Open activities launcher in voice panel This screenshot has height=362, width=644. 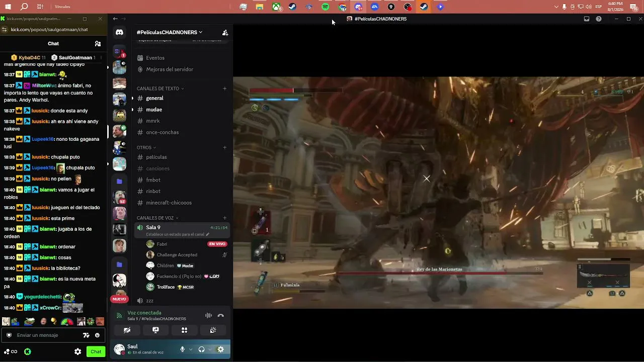(184, 330)
